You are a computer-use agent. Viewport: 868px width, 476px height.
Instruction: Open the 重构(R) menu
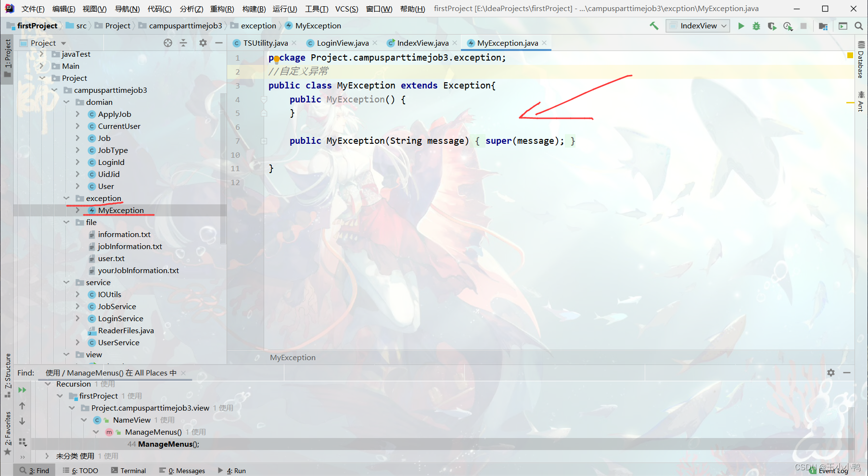222,9
